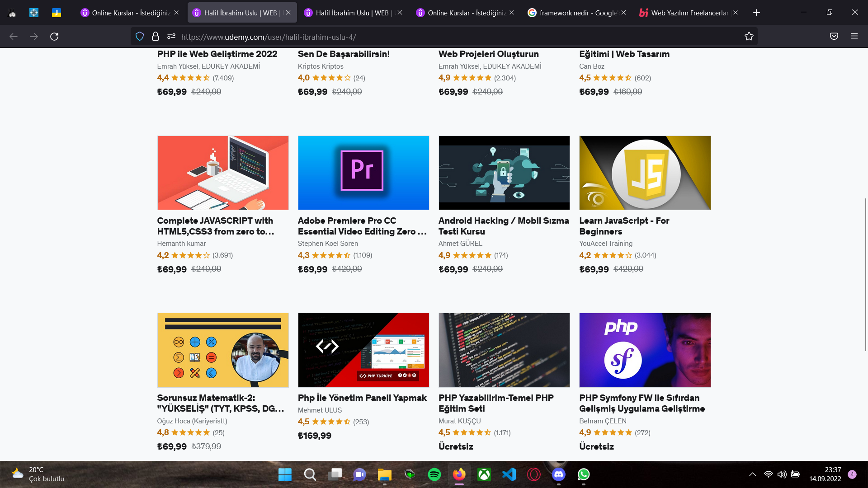The height and width of the screenshot is (488, 868).
Task: Open PHP Yazabilirim-Temel PHP Eğitim Seti title
Action: pyautogui.click(x=496, y=403)
